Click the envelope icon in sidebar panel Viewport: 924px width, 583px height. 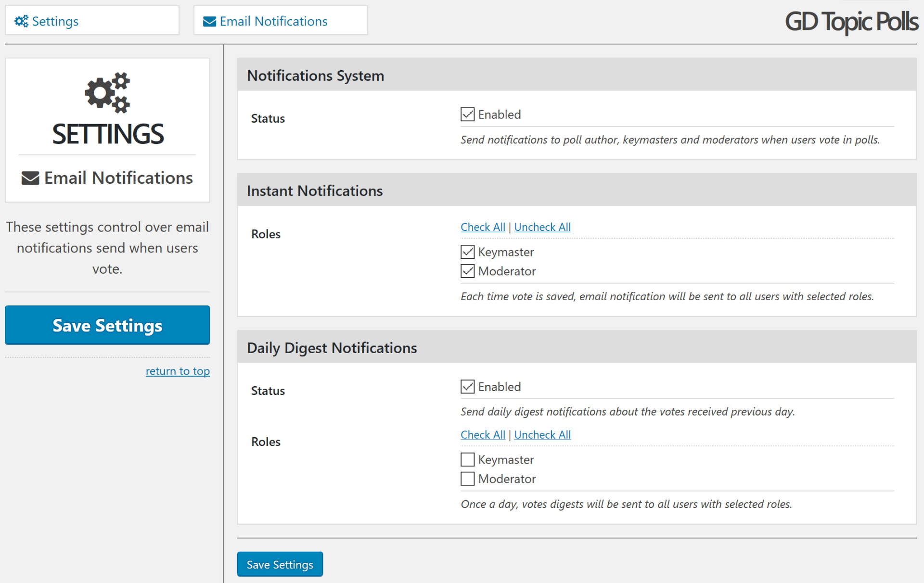click(x=30, y=178)
